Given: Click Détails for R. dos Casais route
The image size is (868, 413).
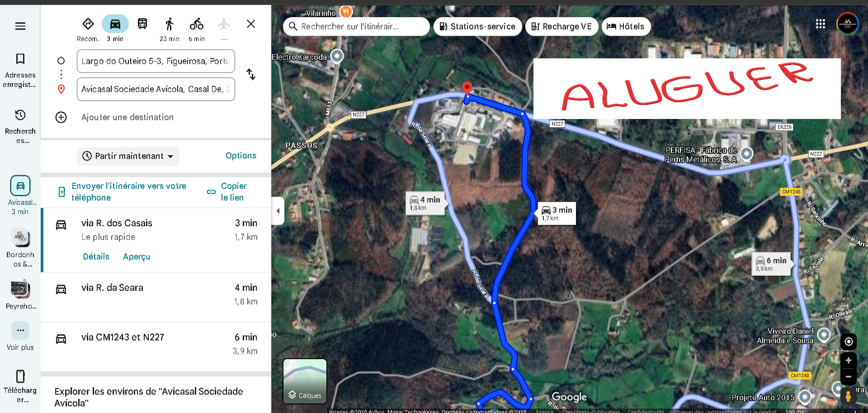Looking at the screenshot, I should tap(96, 256).
